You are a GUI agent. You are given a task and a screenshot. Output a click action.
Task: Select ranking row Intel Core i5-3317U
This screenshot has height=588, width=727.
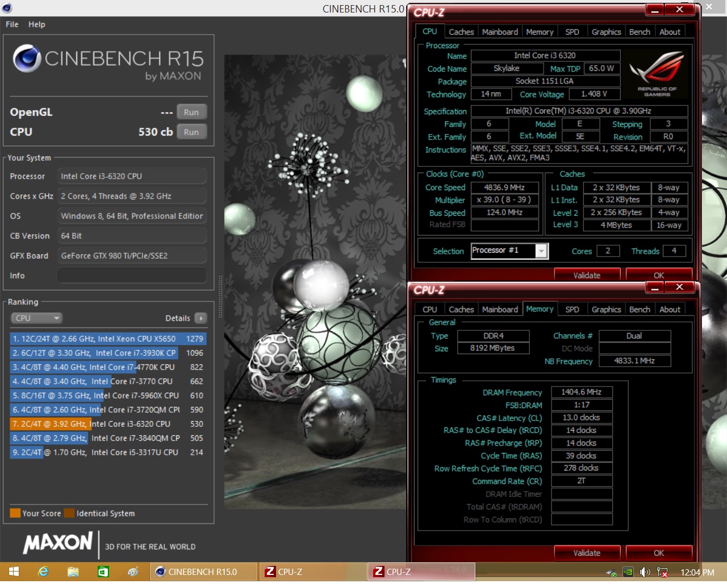click(x=108, y=452)
